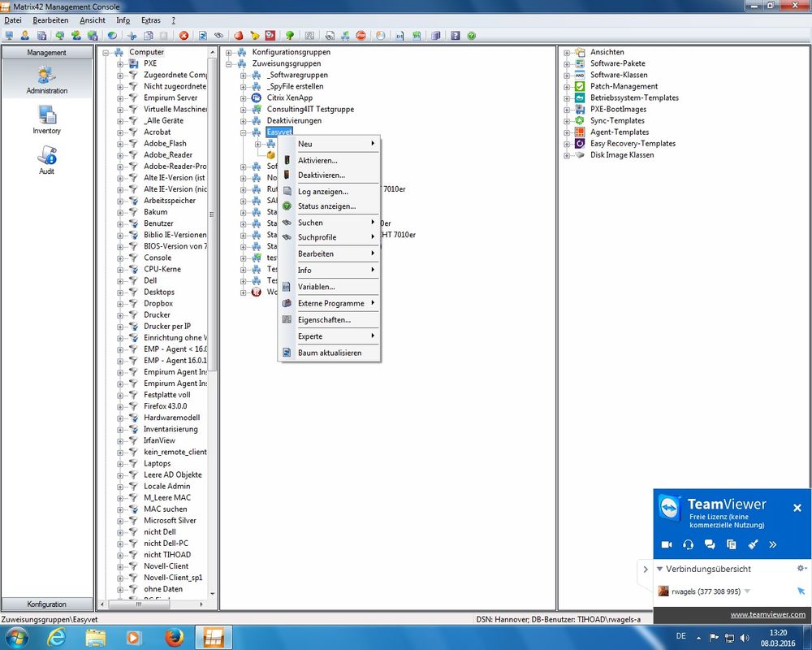Open the Extras menu
Viewport: 812px width, 650px height.
click(151, 20)
